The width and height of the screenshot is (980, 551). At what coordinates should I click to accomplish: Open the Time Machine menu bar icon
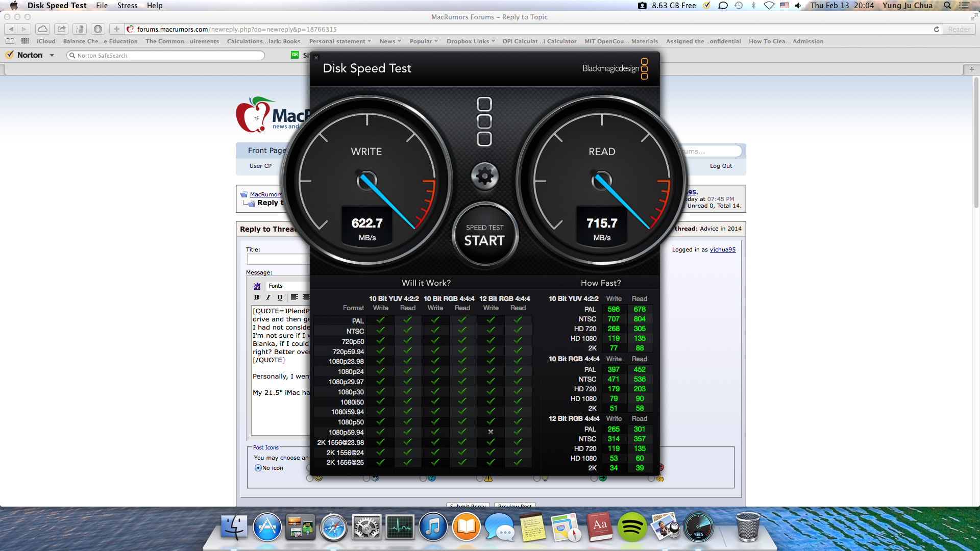point(739,6)
